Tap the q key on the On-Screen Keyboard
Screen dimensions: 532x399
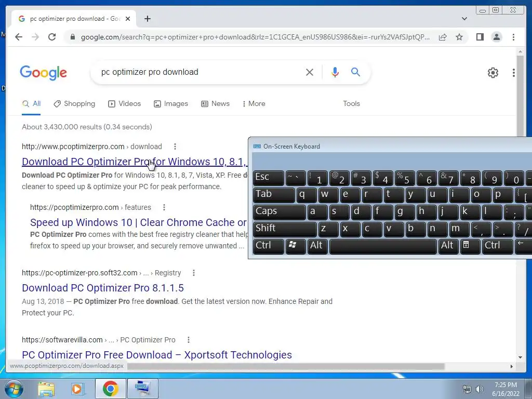(x=307, y=195)
